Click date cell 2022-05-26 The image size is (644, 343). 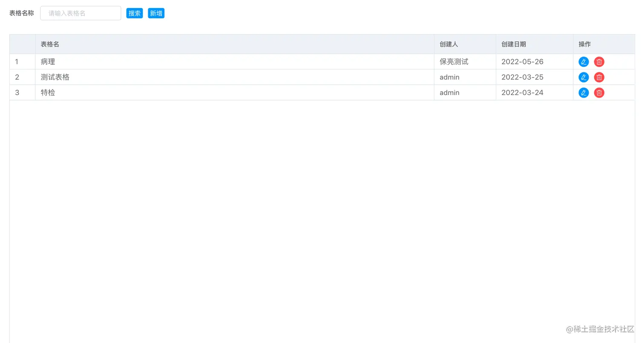535,62
